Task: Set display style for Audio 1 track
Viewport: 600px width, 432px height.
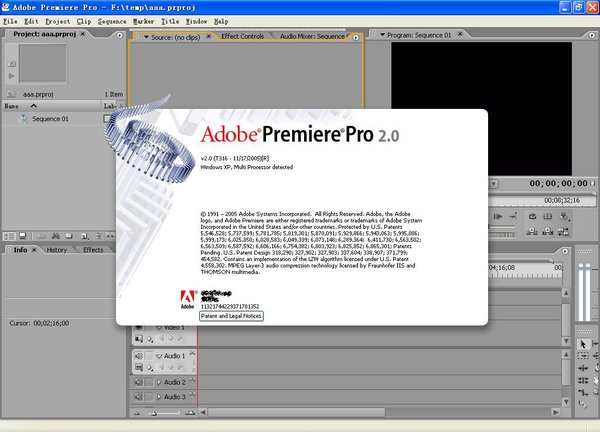Action: pos(139,367)
